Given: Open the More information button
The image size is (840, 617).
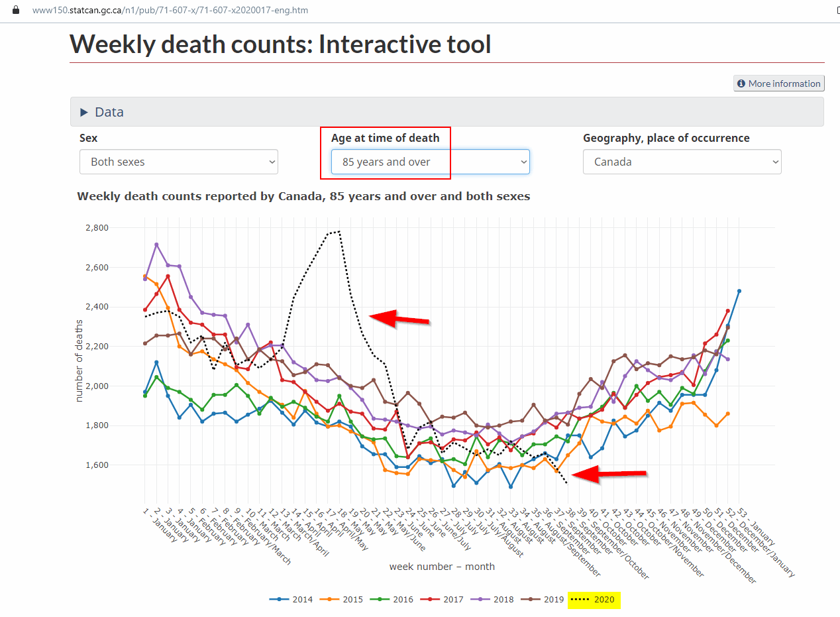Looking at the screenshot, I should click(778, 84).
